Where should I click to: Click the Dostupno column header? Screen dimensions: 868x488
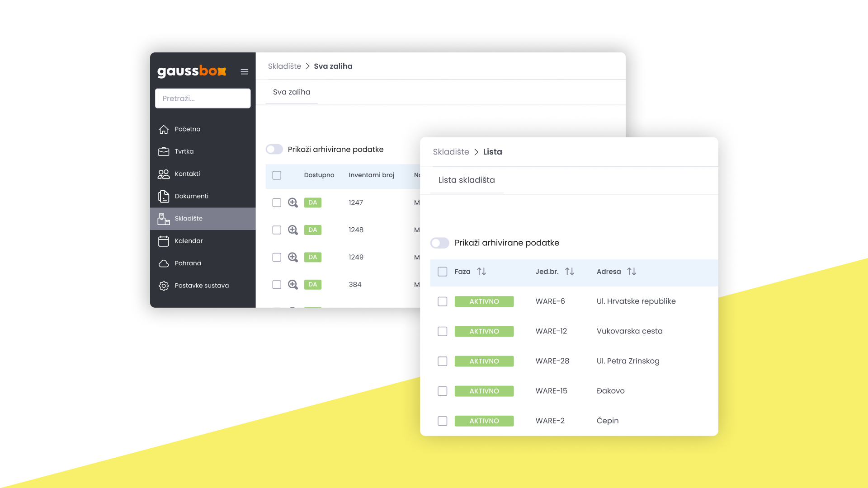click(319, 175)
